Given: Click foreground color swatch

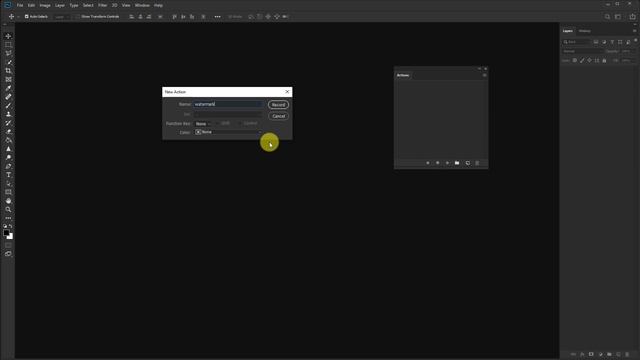Looking at the screenshot, I should 6,233.
